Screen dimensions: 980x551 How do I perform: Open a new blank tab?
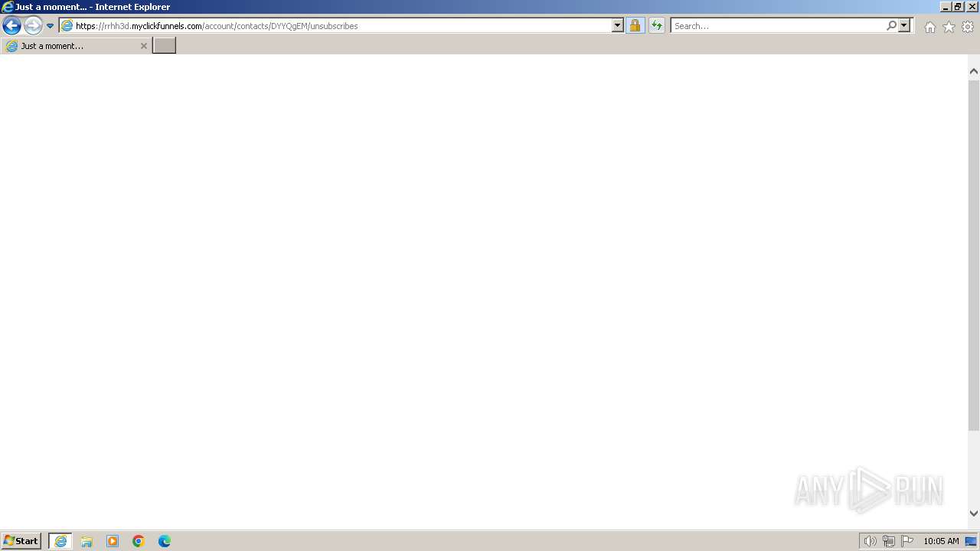click(165, 46)
